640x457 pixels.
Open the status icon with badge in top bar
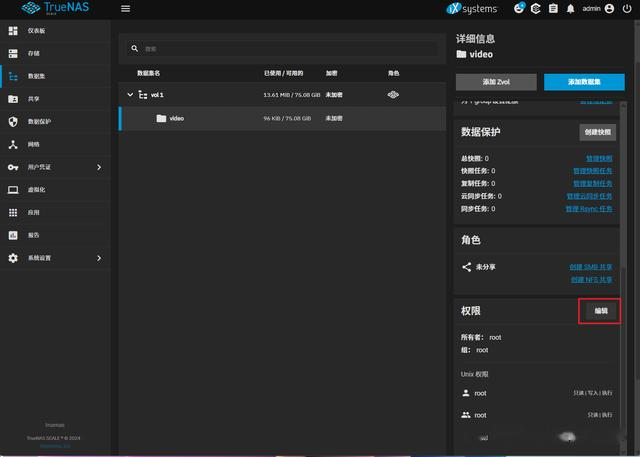(519, 8)
